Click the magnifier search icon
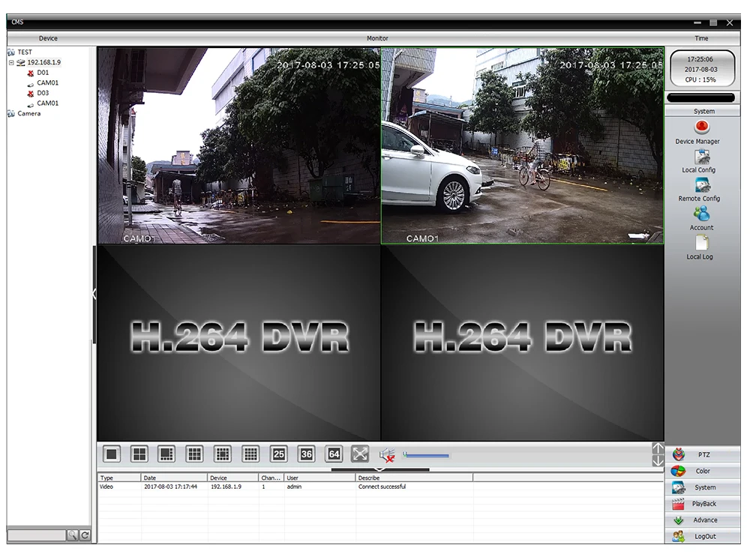The image size is (750, 560). (72, 535)
